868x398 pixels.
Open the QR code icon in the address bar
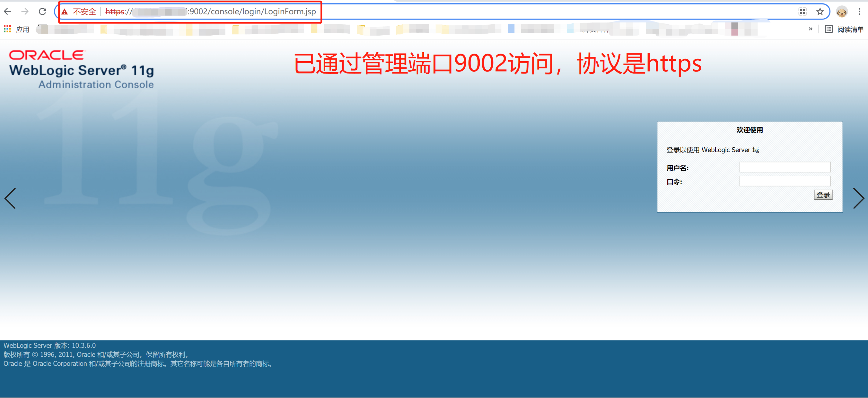pyautogui.click(x=802, y=12)
